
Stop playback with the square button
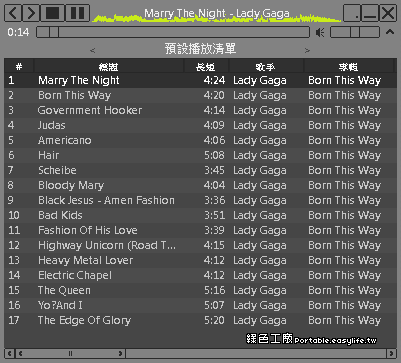click(52, 13)
